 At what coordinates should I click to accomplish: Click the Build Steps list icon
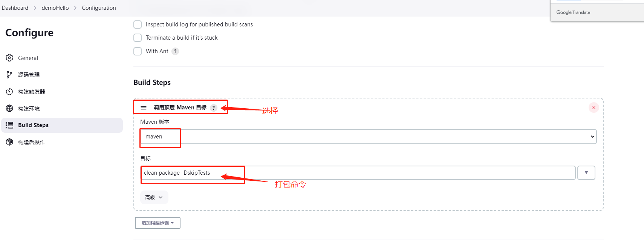(x=9, y=125)
